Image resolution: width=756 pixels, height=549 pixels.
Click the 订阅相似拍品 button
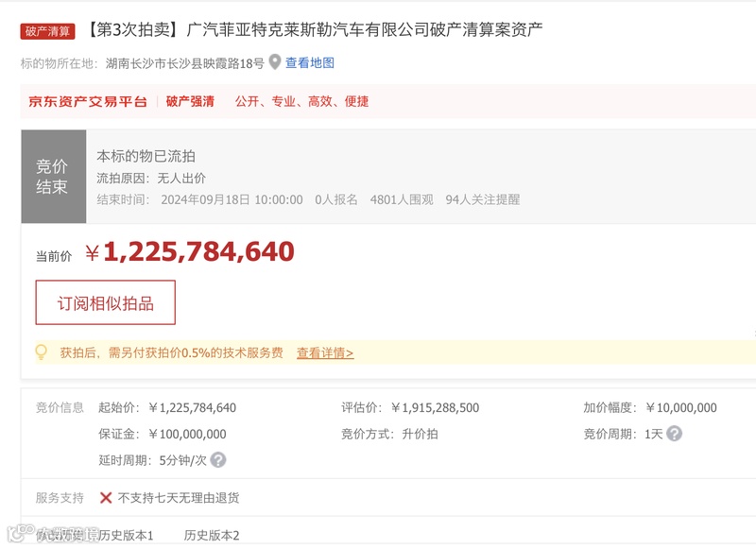click(105, 302)
